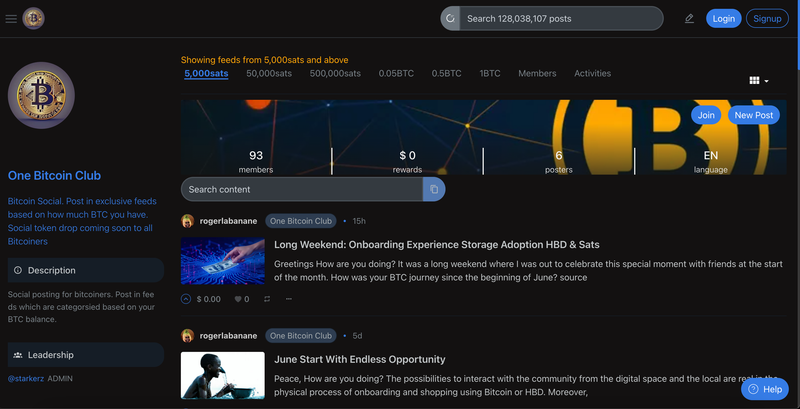Upvote the Long Weekend post
Viewport: 800px width, 409px height.
click(x=186, y=299)
